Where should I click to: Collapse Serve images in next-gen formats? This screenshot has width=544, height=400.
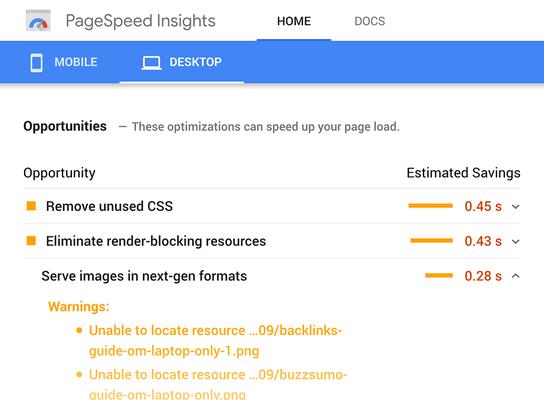516,276
